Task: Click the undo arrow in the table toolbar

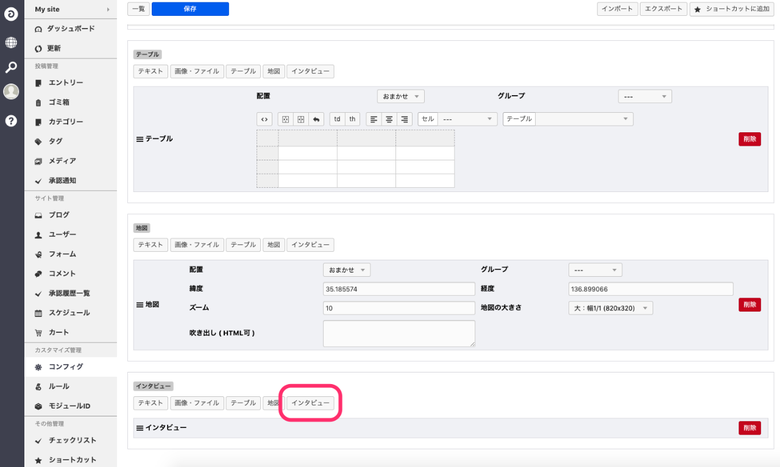Action: [316, 119]
